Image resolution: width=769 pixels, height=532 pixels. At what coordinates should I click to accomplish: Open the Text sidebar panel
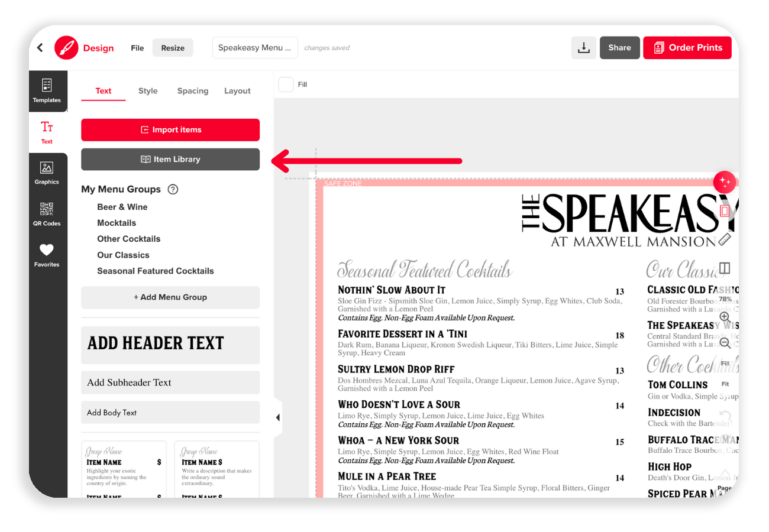[47, 132]
